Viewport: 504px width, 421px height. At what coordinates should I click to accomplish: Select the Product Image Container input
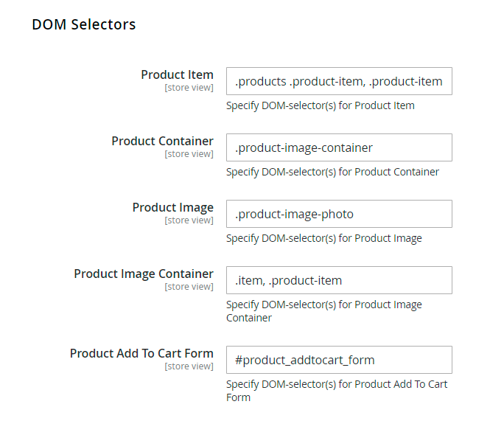point(339,280)
